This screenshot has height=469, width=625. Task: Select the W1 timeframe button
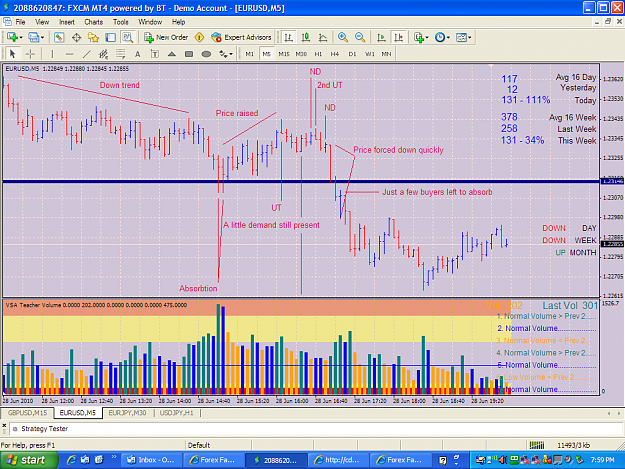[369, 54]
